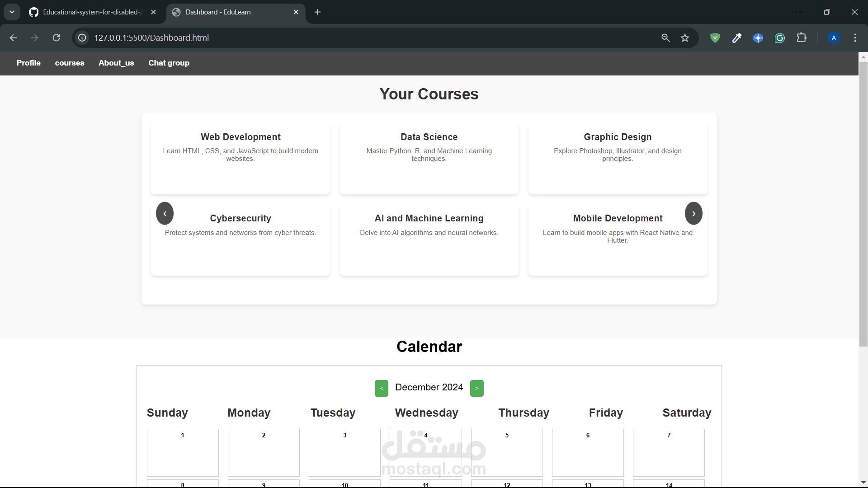Click the Grammarly extension icon

pyautogui.click(x=780, y=38)
